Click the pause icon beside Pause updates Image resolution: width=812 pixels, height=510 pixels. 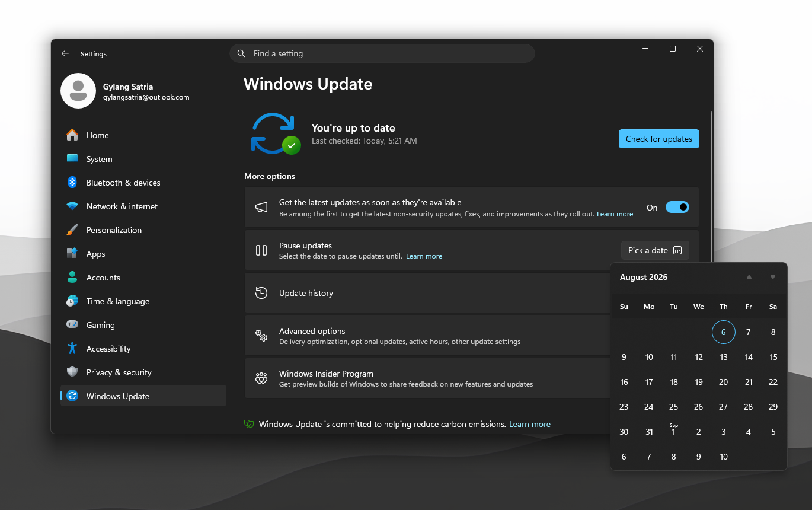[x=261, y=250]
